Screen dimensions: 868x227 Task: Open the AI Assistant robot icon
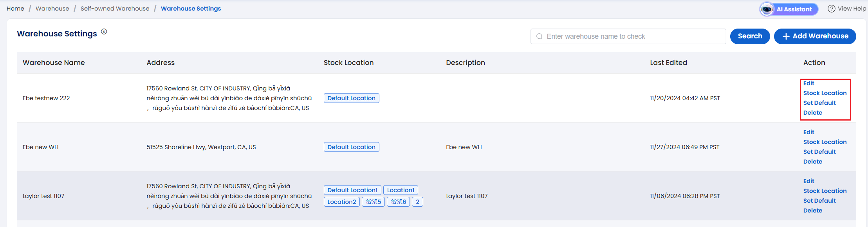767,9
